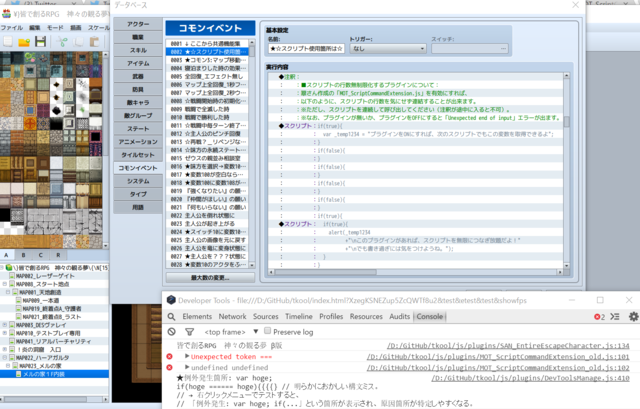Collapse the MAP001 tree node
Viewport: 640px width, 409px height.
pos(8,292)
